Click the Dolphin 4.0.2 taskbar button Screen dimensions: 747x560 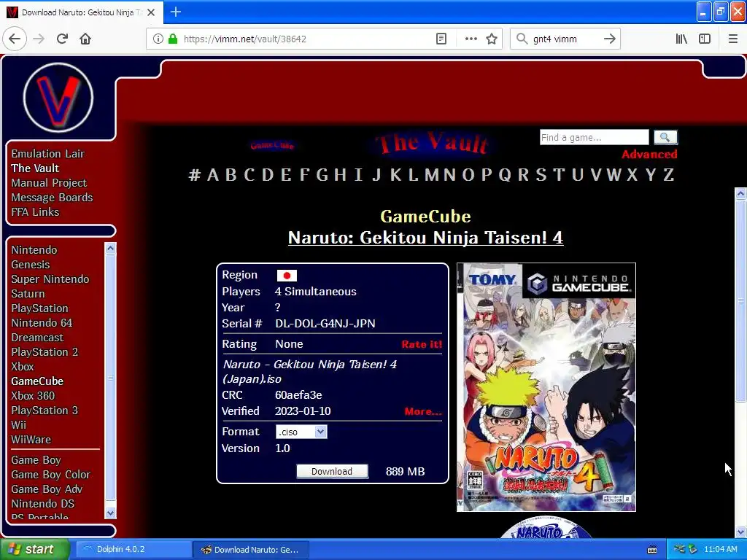pyautogui.click(x=133, y=550)
